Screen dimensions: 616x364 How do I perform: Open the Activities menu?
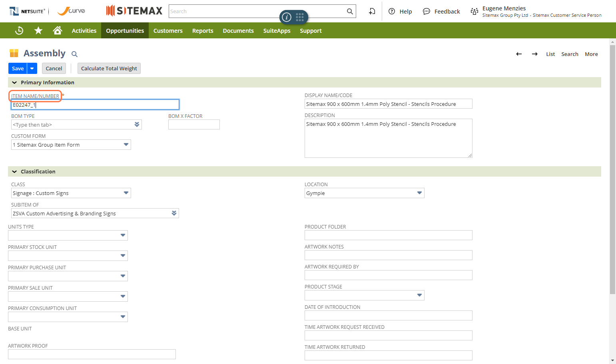tap(84, 30)
